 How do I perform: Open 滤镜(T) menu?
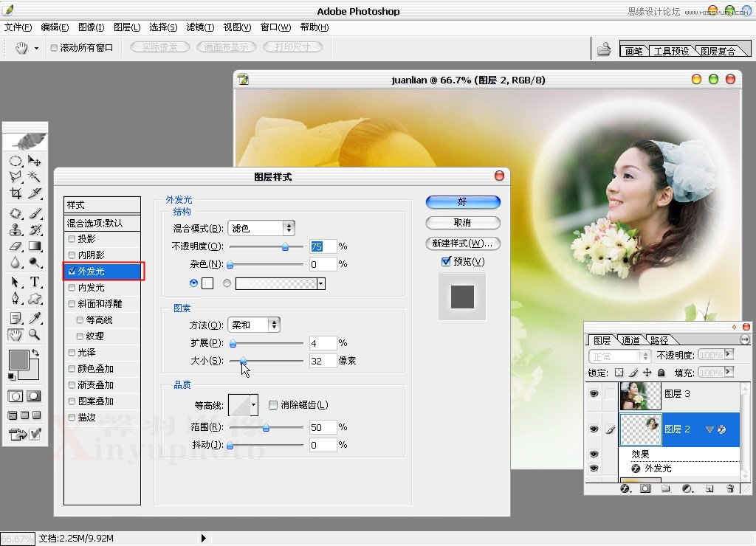[x=200, y=27]
